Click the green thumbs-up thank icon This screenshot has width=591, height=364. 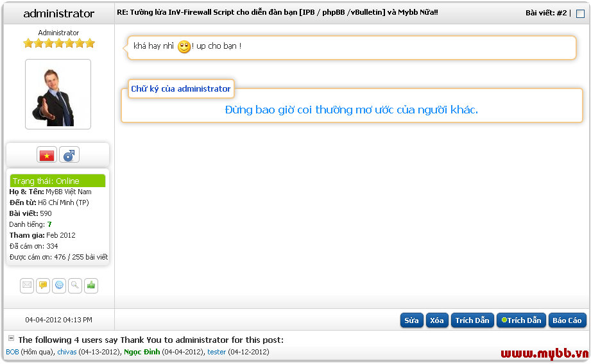(x=91, y=286)
